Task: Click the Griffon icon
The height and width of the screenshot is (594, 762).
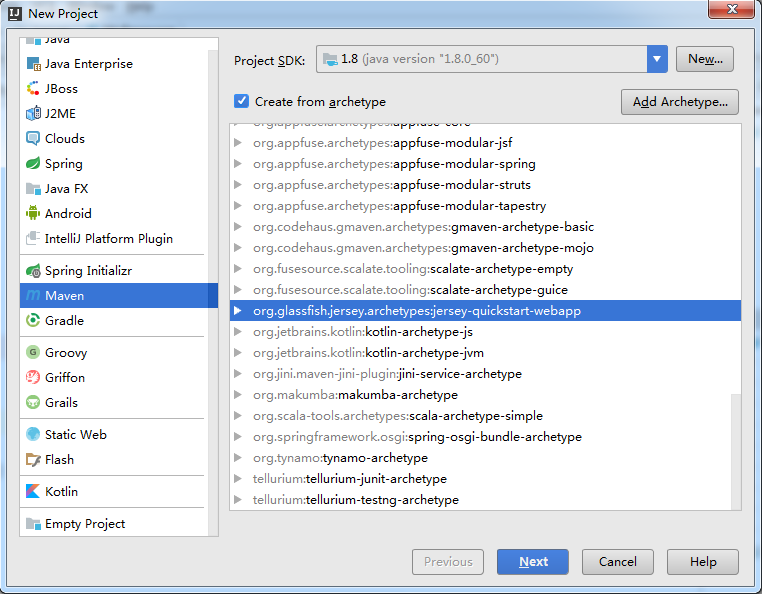Action: coord(33,377)
